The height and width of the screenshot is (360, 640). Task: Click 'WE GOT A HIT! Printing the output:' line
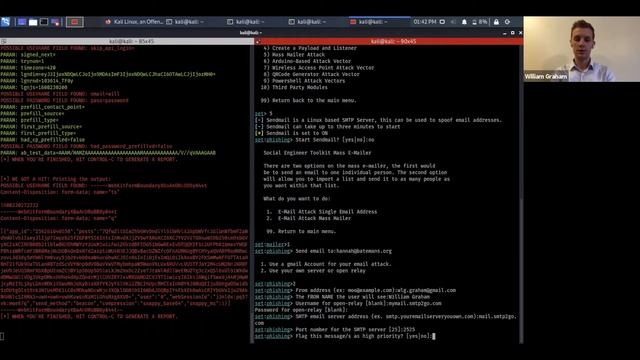[x=56, y=179]
